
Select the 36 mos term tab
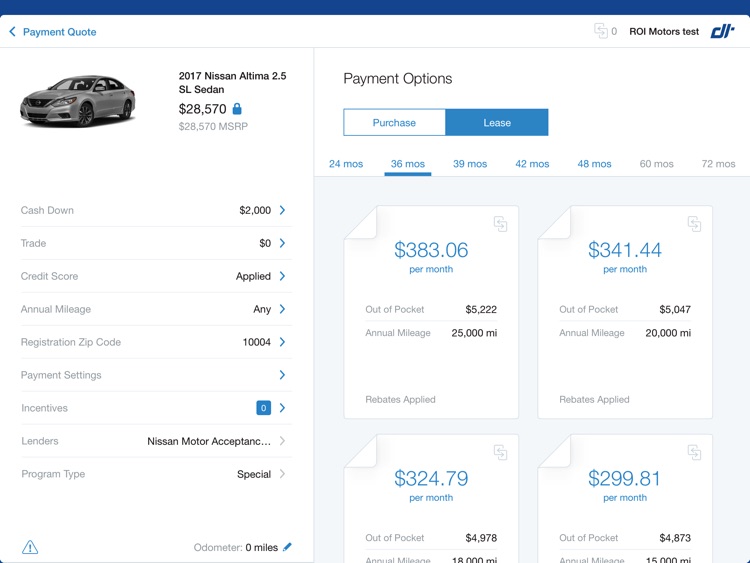pyautogui.click(x=408, y=164)
